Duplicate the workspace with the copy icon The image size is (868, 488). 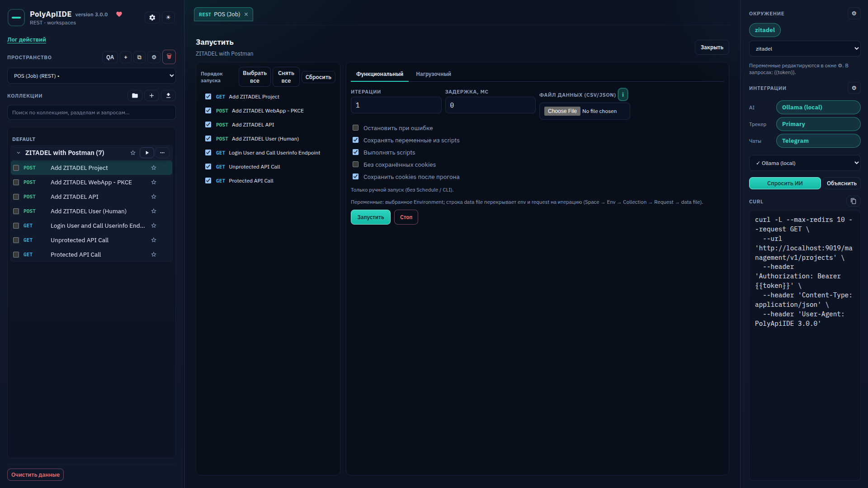tap(139, 57)
